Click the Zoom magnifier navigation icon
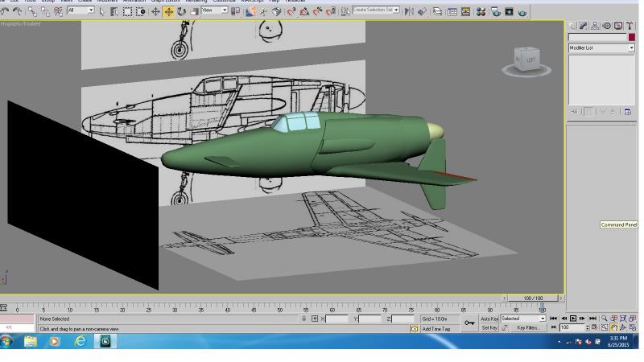 click(605, 319)
